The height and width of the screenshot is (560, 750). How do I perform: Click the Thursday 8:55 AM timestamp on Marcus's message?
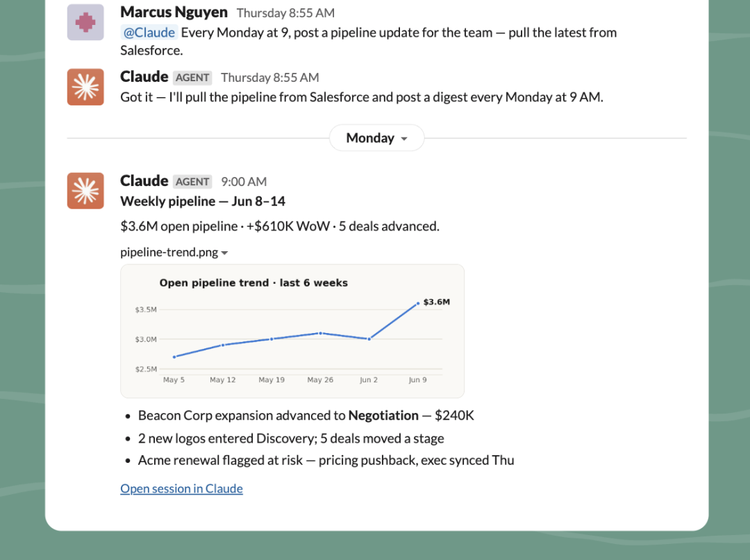pyautogui.click(x=285, y=13)
